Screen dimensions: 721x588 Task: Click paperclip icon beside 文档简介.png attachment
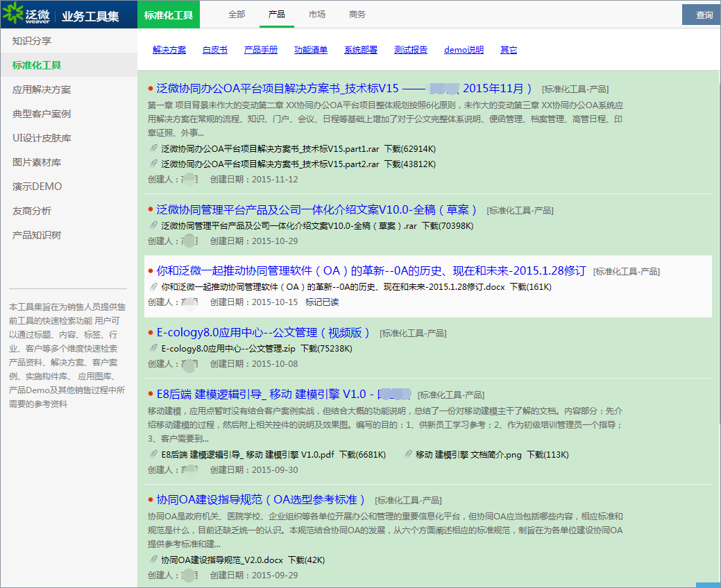coord(408,454)
